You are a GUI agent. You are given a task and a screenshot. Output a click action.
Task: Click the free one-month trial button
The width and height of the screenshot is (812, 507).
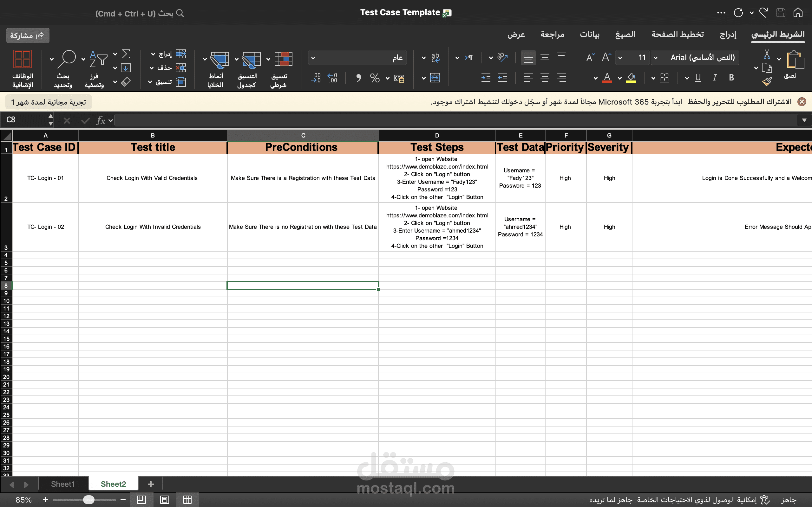click(x=48, y=102)
